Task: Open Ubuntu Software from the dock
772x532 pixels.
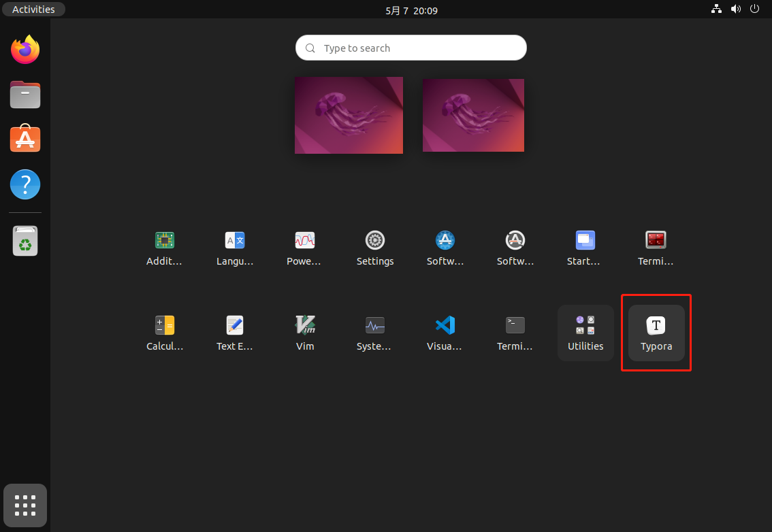Action: point(25,139)
